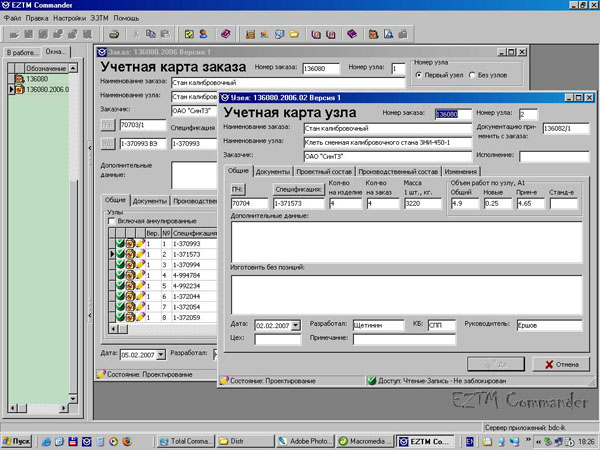Click the user person toolbar icon
The image size is (600, 450).
[203, 34]
